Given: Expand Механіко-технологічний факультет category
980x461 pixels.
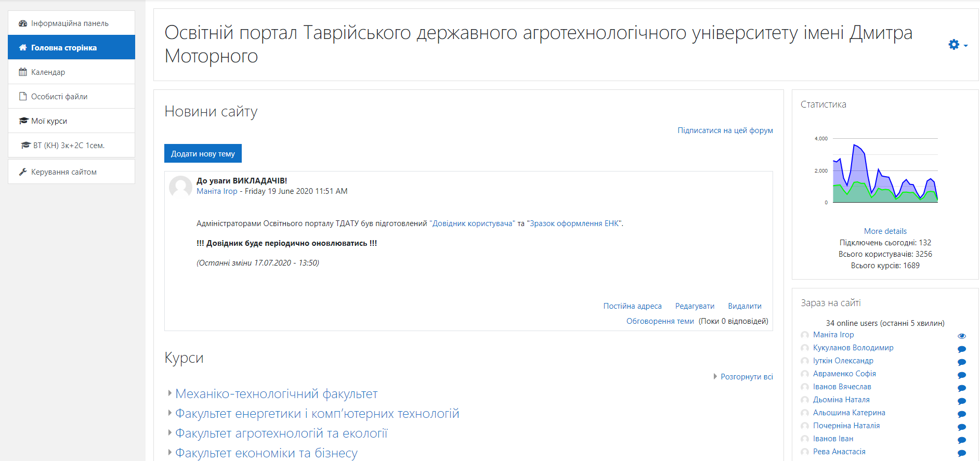Looking at the screenshot, I should point(169,393).
